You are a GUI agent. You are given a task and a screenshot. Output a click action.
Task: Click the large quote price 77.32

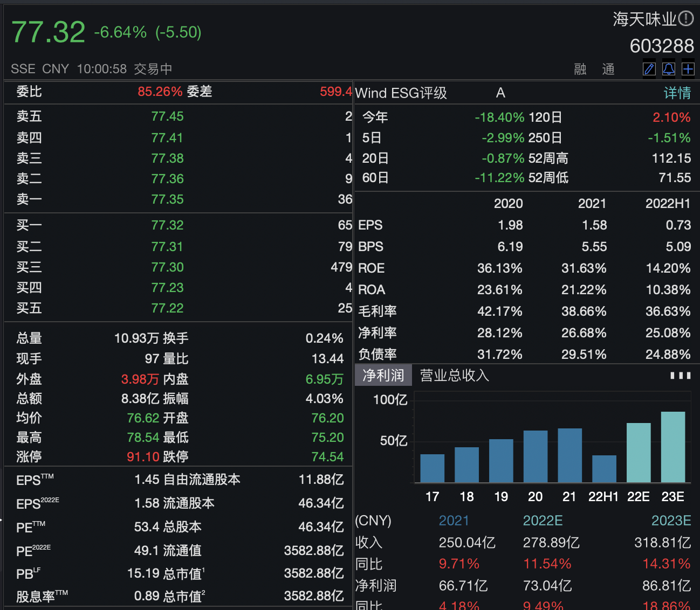coord(49,31)
